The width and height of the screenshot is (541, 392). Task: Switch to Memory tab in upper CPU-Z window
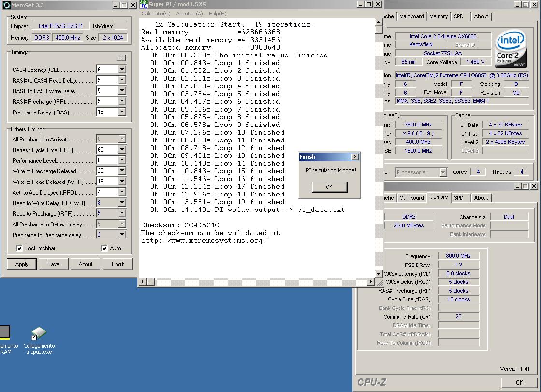(439, 16)
